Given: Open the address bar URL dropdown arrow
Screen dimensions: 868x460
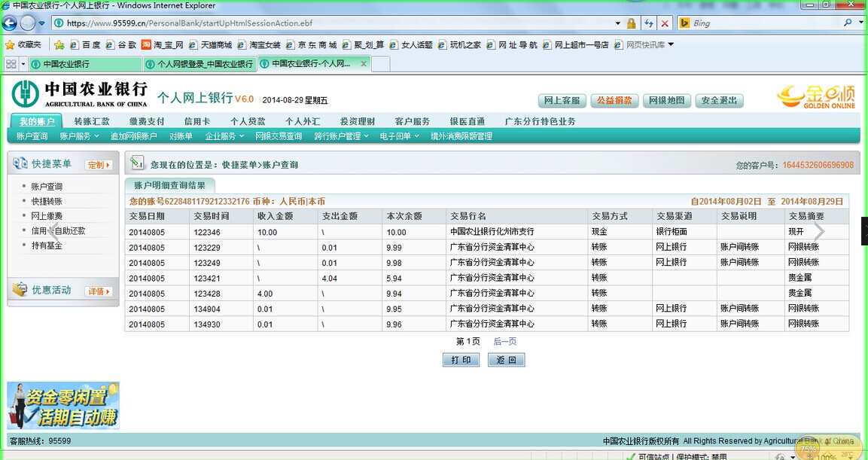Looking at the screenshot, I should coord(618,23).
